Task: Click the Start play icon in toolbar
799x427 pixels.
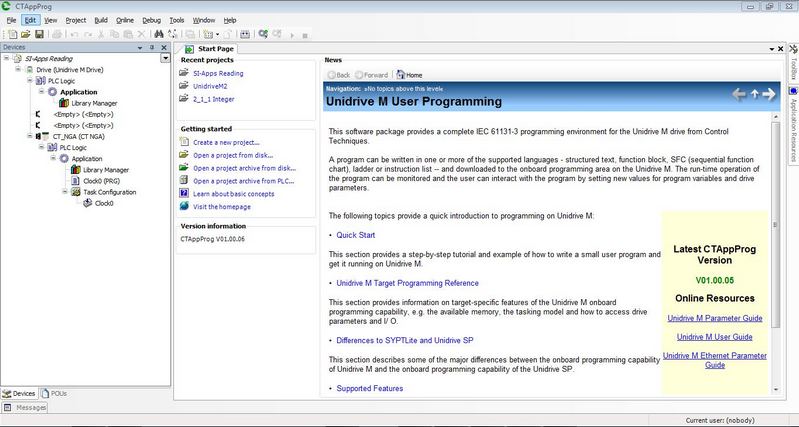Action: click(292, 35)
